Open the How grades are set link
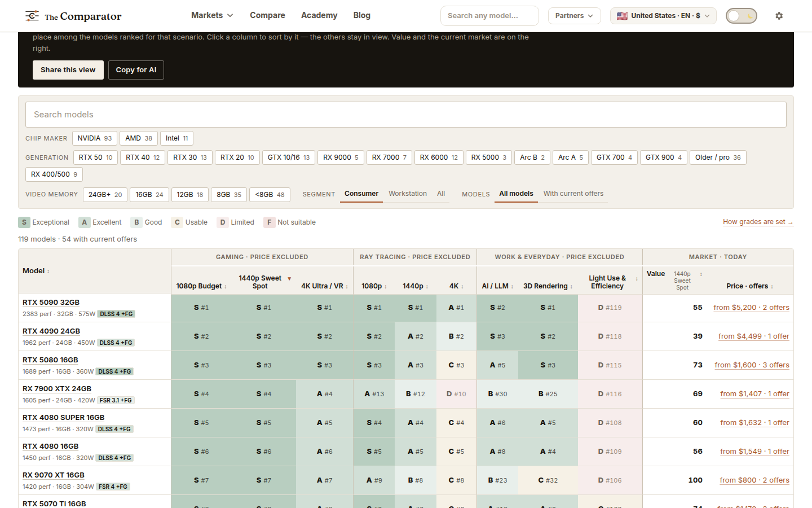This screenshot has height=508, width=812. click(758, 222)
